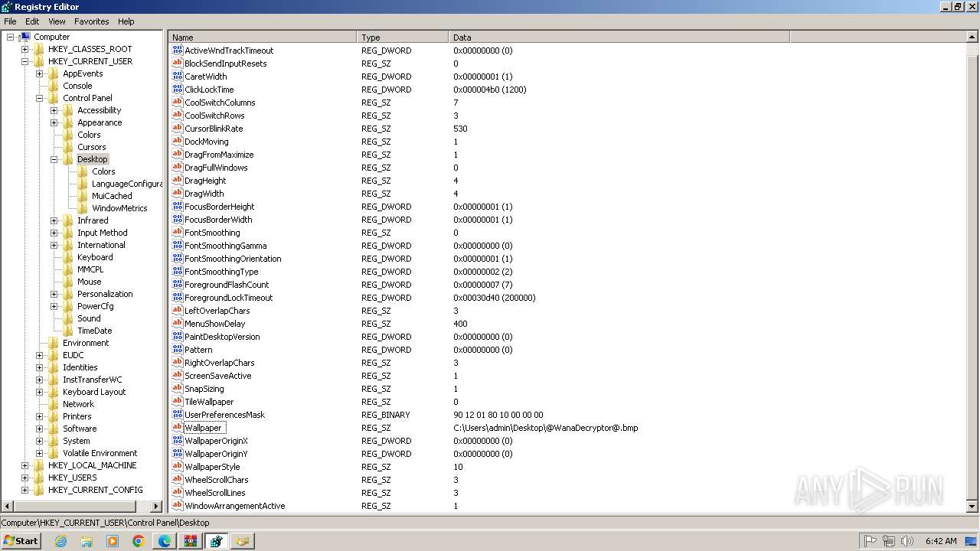
Task: Expand the Accessibility key
Action: point(54,110)
